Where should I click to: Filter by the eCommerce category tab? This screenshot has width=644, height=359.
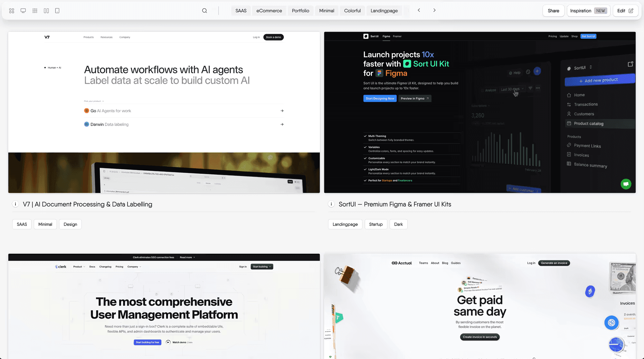tap(269, 11)
